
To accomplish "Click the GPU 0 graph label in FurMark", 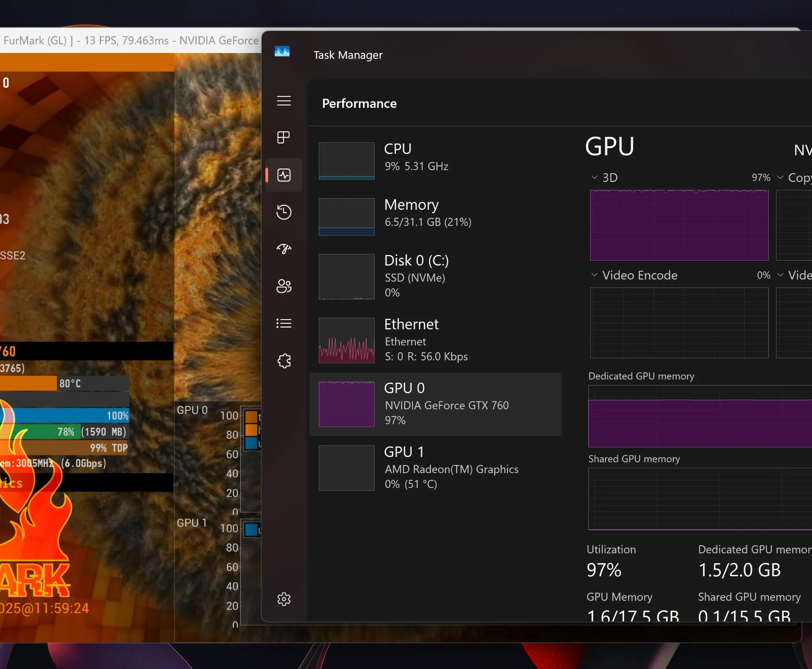I will [192, 410].
